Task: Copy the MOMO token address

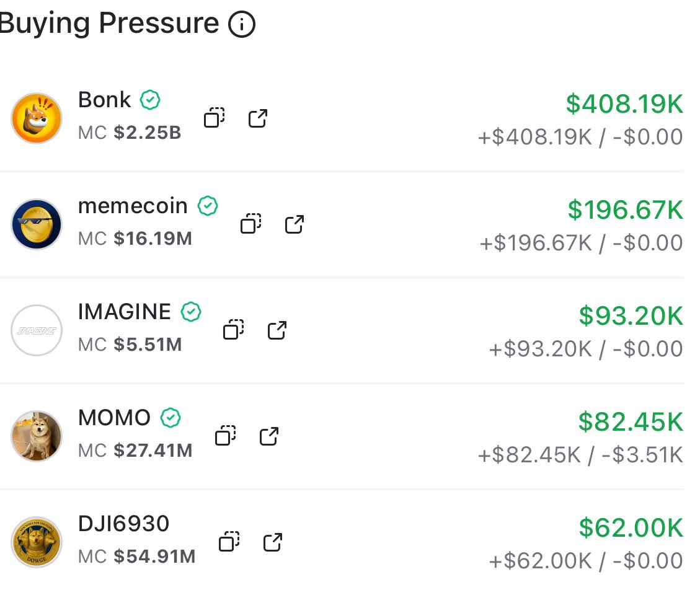Action: (226, 436)
